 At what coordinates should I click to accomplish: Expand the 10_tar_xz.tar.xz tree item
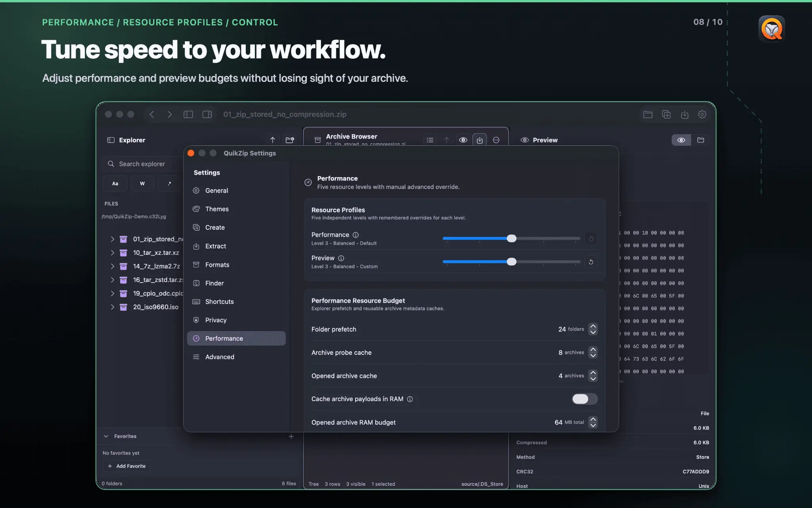[x=112, y=252]
